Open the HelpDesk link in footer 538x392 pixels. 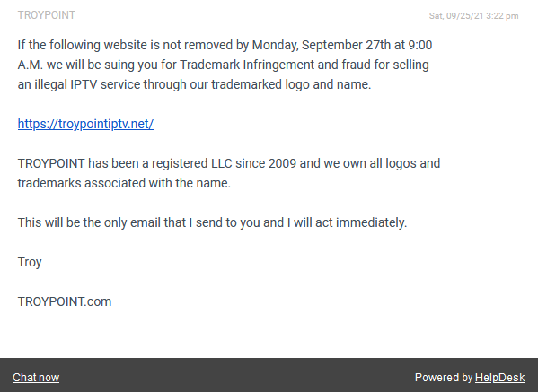[499, 378]
